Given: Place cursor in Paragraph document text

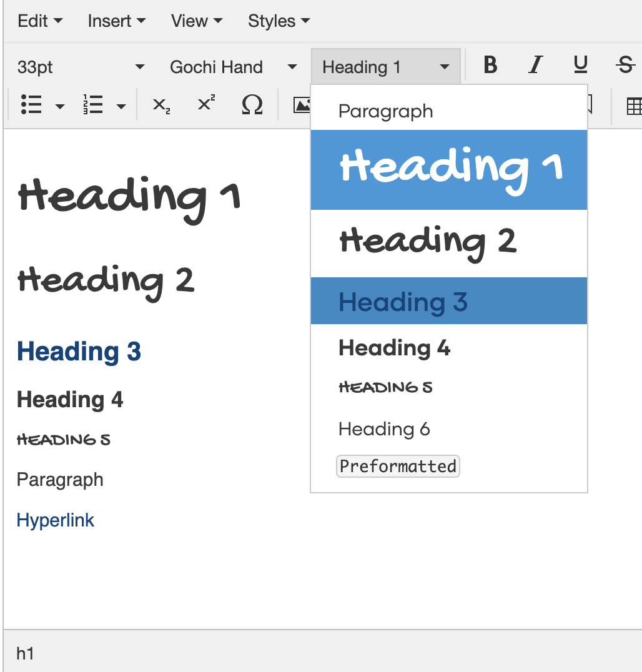Looking at the screenshot, I should (60, 480).
